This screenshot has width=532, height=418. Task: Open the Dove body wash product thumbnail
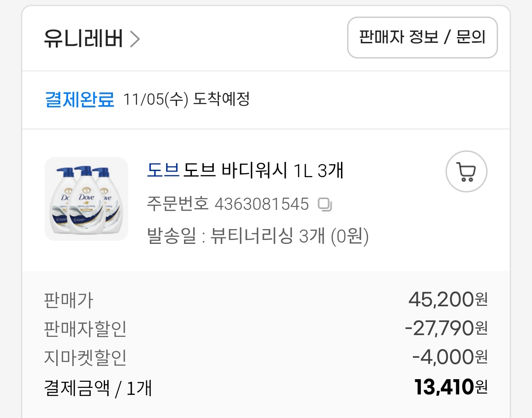click(x=86, y=199)
